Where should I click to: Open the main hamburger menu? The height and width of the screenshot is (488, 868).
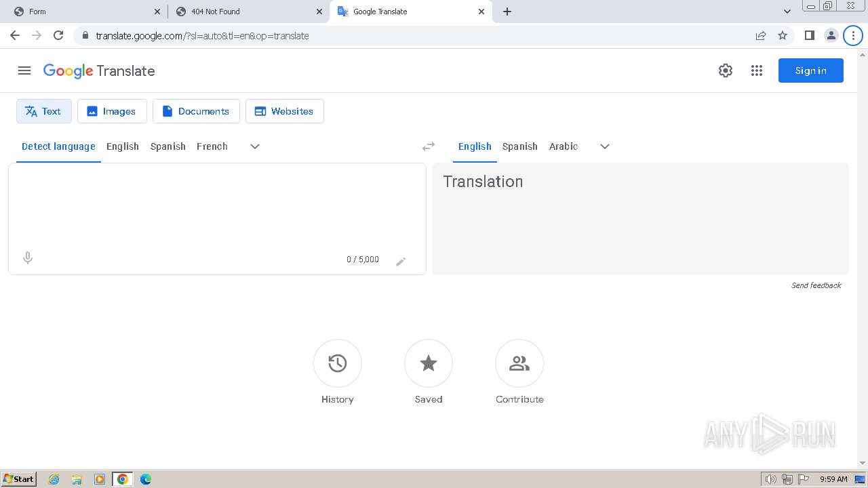24,70
